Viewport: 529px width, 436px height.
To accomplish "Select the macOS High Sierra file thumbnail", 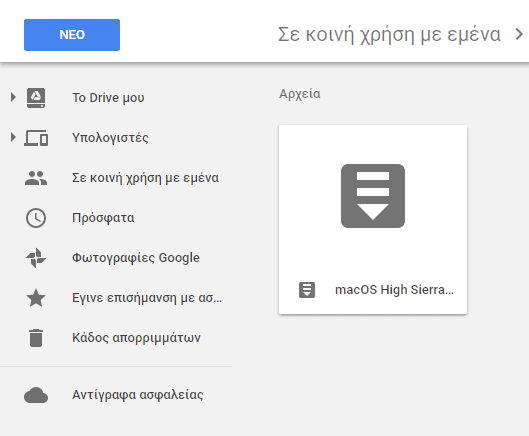I will coord(373,196).
